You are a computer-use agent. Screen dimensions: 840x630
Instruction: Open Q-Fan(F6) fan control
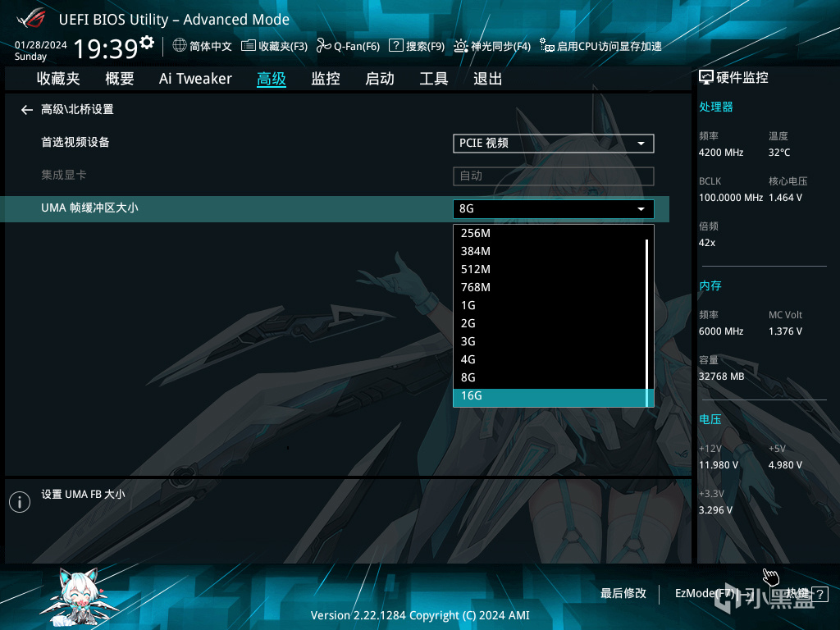point(348,46)
